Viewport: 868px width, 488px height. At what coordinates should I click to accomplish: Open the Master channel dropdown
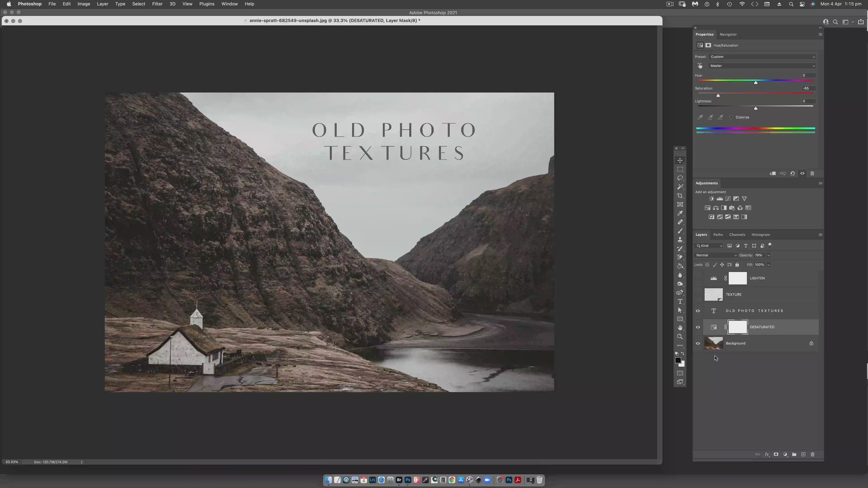point(762,66)
